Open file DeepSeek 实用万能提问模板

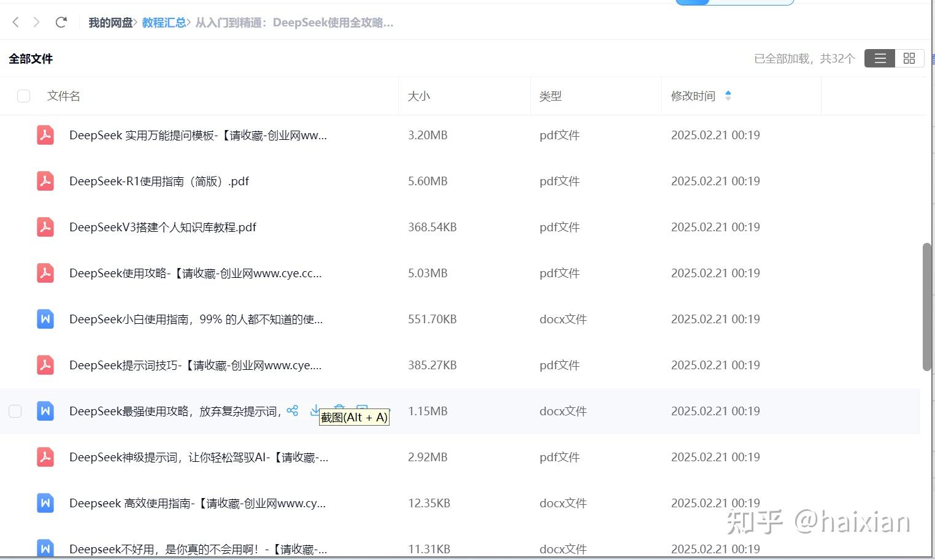point(198,135)
